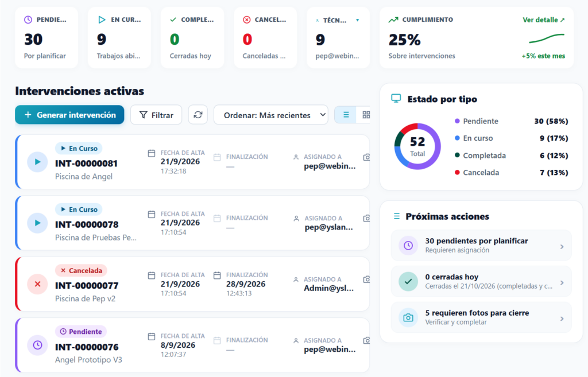Image resolution: width=588 pixels, height=377 pixels.
Task: Open 30 pendientes por planificar action
Action: (x=481, y=246)
